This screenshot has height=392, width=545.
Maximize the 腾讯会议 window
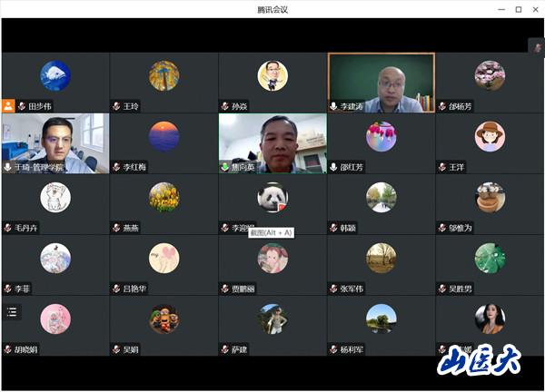(x=518, y=9)
